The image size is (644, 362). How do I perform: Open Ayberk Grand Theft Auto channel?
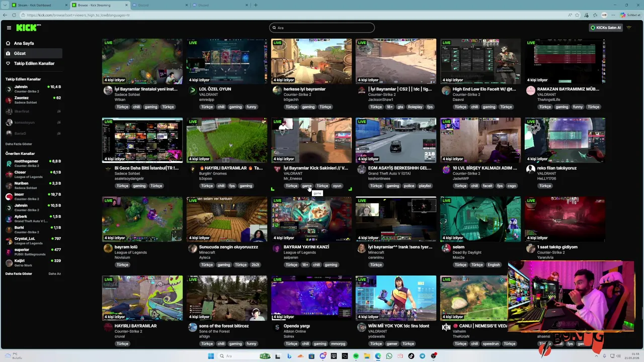pos(33,219)
